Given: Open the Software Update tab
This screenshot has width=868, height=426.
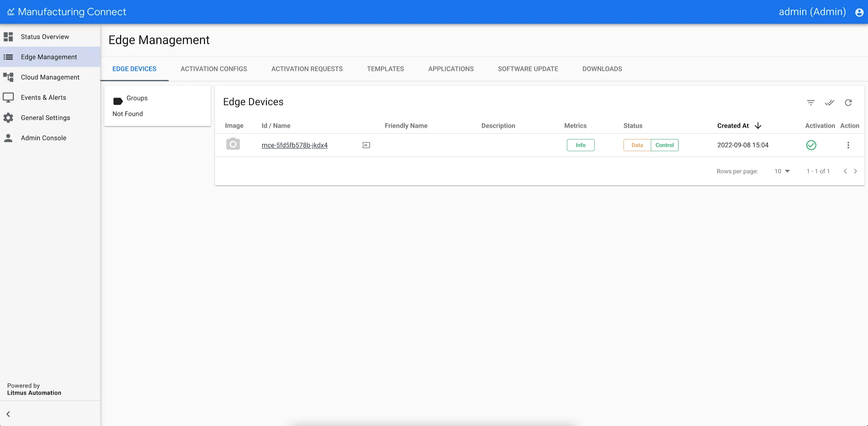Looking at the screenshot, I should 528,69.
